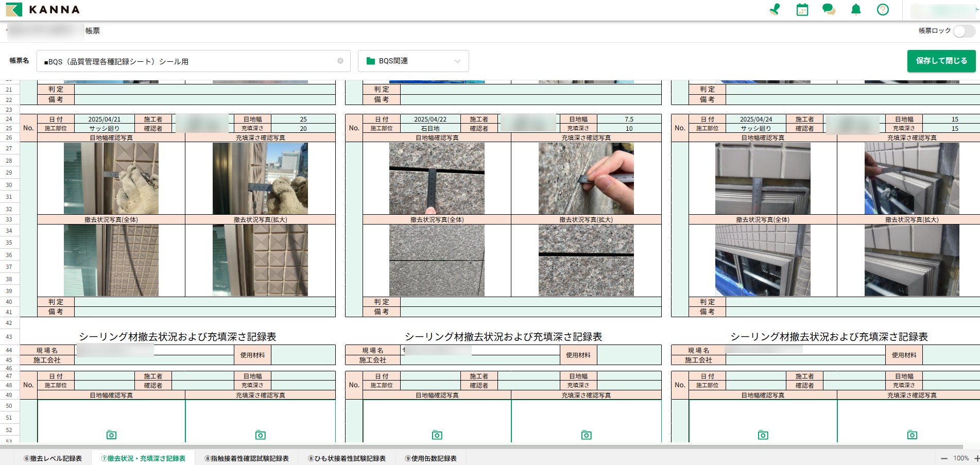Select the date cell 2025/04/21
The image size is (980, 465).
pos(105,119)
